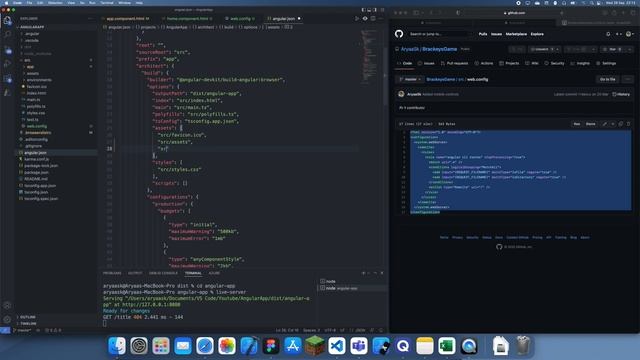Open the Trash from the Dock

(523, 346)
